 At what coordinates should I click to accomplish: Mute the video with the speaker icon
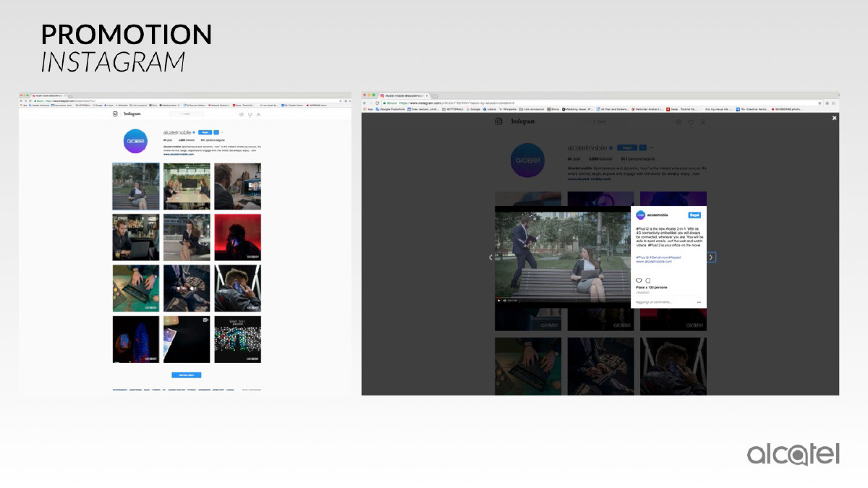[505, 301]
